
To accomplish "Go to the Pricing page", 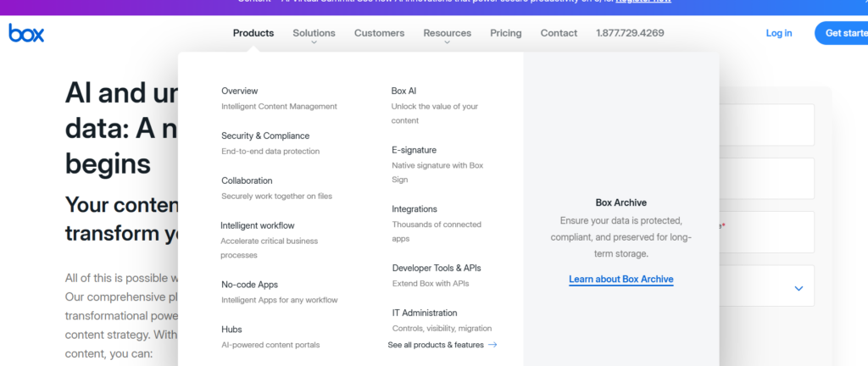I will 505,34.
